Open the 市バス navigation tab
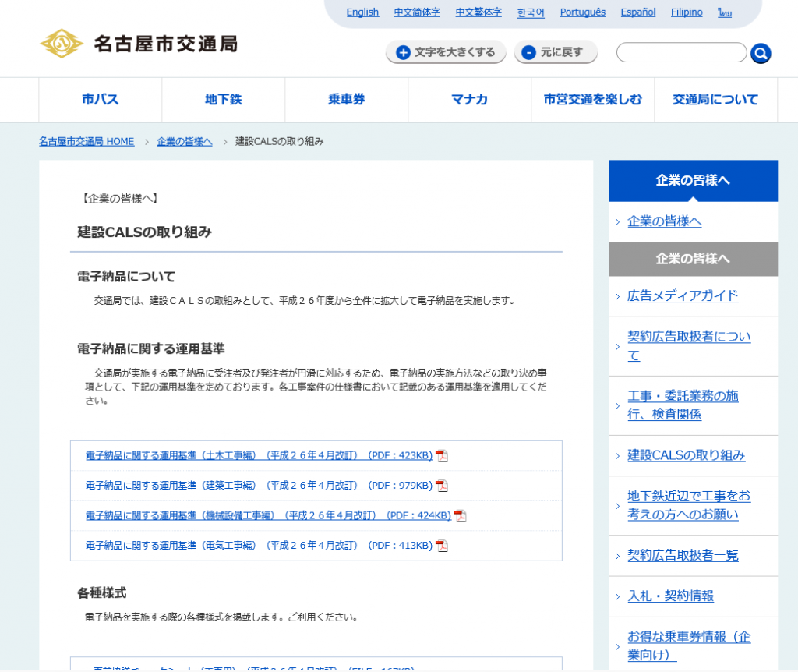This screenshot has width=798, height=672. coord(101,100)
